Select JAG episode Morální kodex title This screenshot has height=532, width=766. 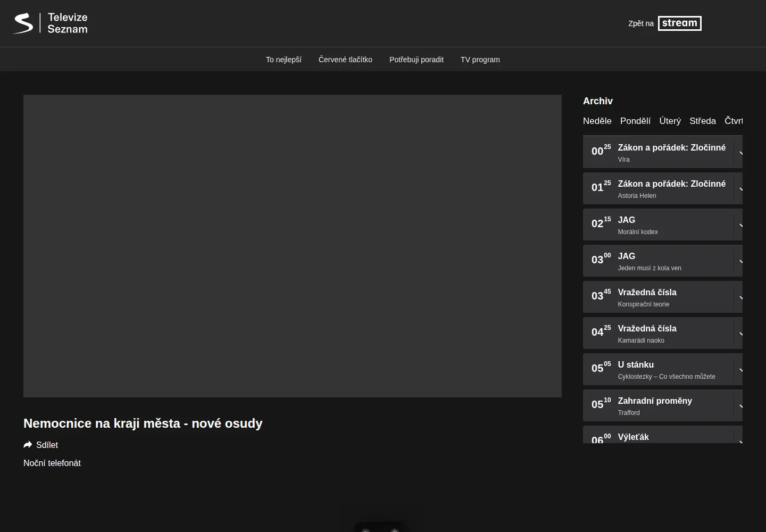tap(626, 220)
